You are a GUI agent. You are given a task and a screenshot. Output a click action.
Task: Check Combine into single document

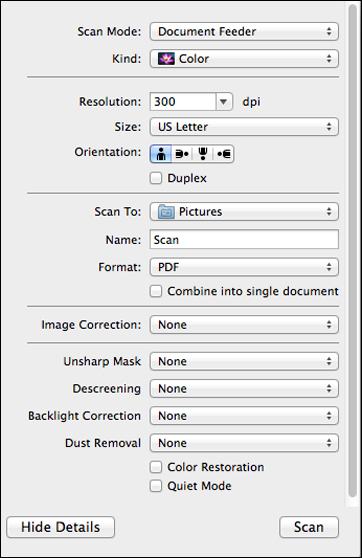click(156, 291)
